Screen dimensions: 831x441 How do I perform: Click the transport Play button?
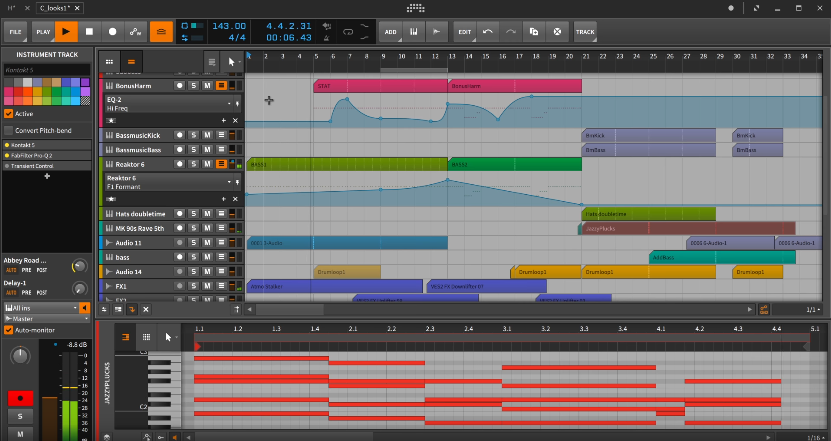[x=66, y=32]
